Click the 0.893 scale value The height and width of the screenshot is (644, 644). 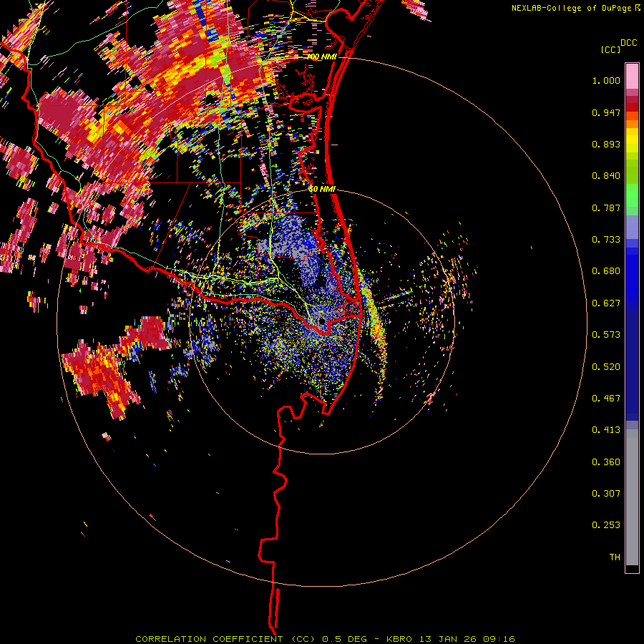click(x=606, y=144)
